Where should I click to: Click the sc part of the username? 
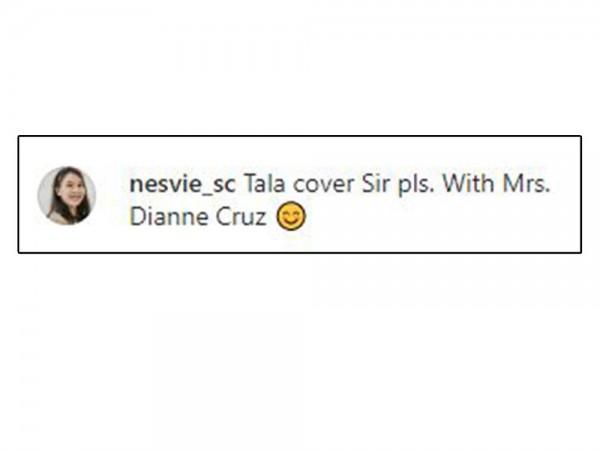coord(224,185)
